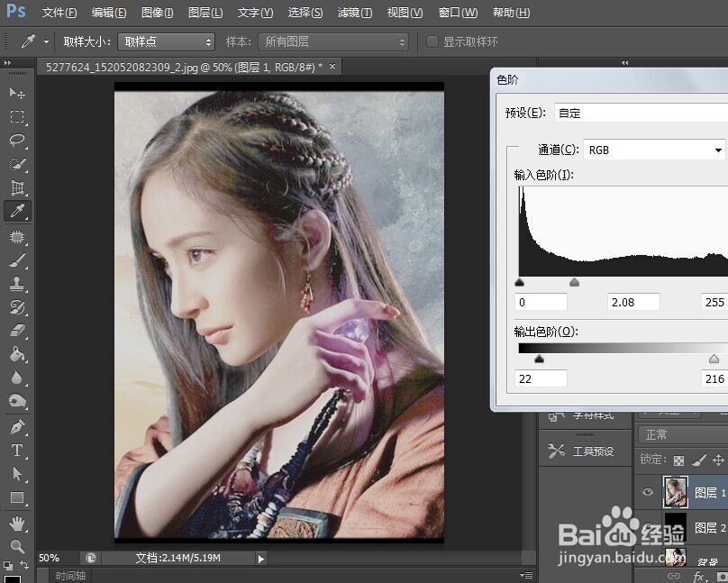Screen dimensions: 728x583
Task: Click the input shadow value field 0
Action: point(541,302)
